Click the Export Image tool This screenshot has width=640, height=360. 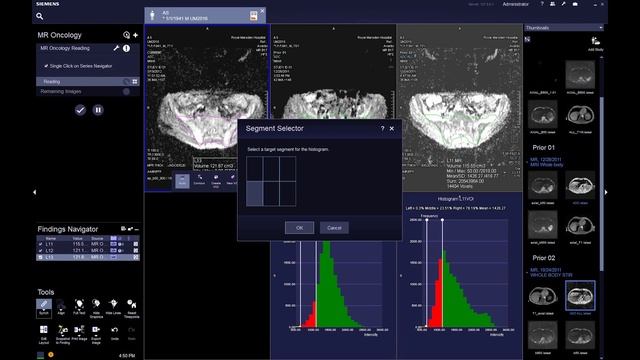[96, 334]
